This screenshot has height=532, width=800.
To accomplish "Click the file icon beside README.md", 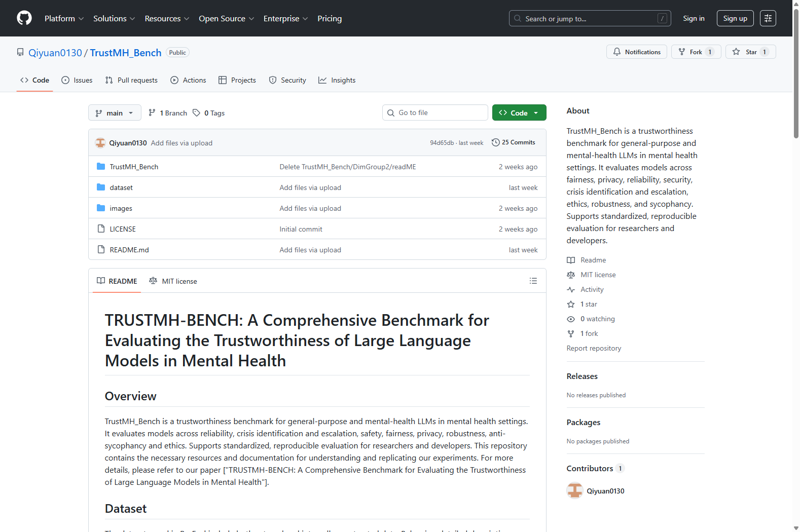I will (101, 250).
